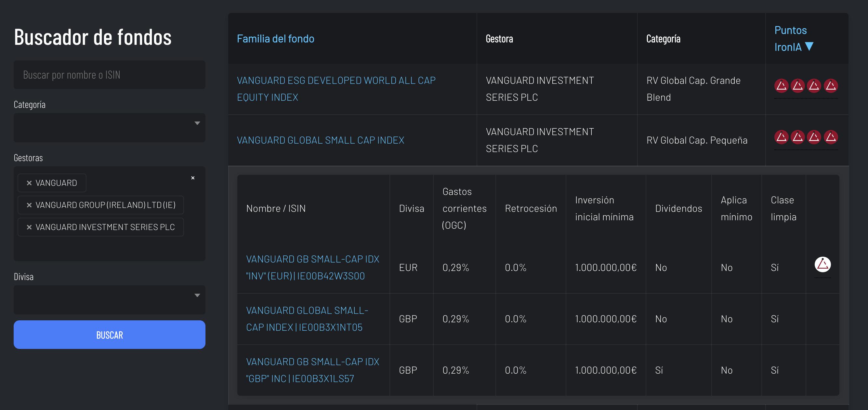Screen dimensions: 868x410
Task: Open VANGUARD GB SMALL-CAP IDX INV EUR fund
Action: (x=312, y=267)
